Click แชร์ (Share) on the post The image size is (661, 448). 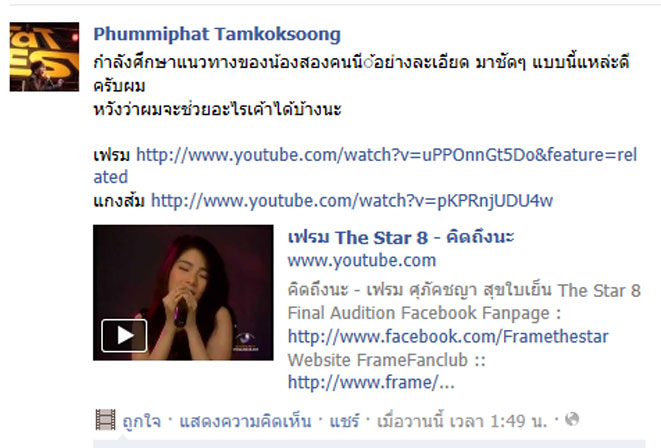coord(344,421)
